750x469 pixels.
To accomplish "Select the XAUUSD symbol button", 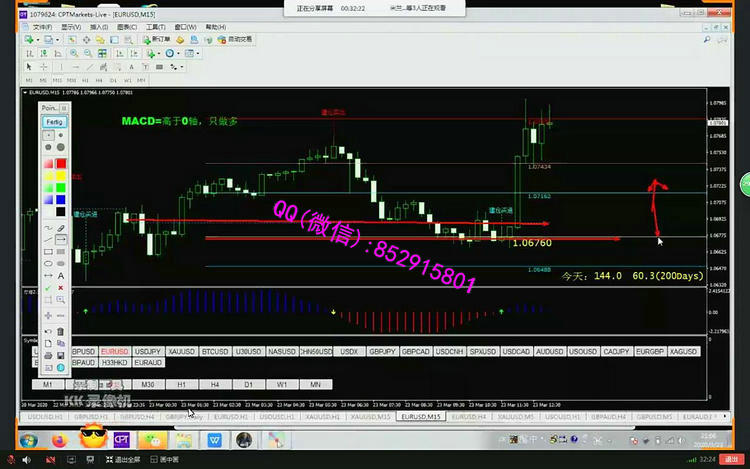I will tap(180, 352).
